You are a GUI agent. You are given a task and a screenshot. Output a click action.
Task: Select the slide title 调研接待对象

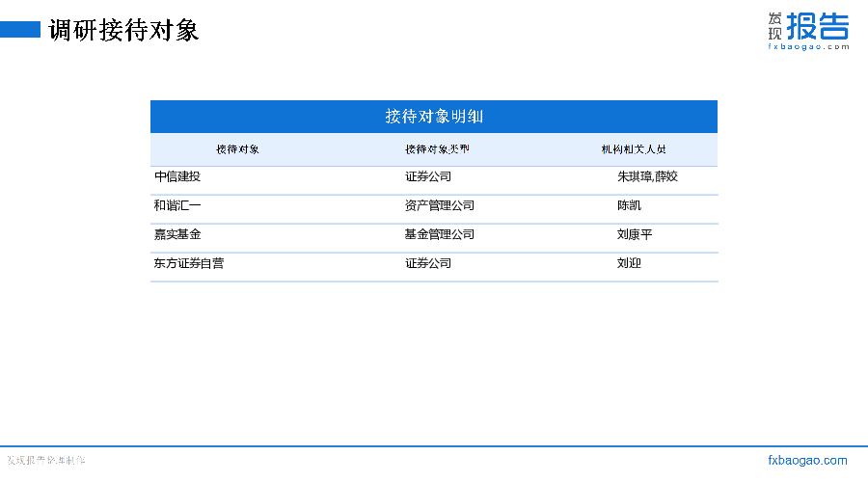coord(123,30)
